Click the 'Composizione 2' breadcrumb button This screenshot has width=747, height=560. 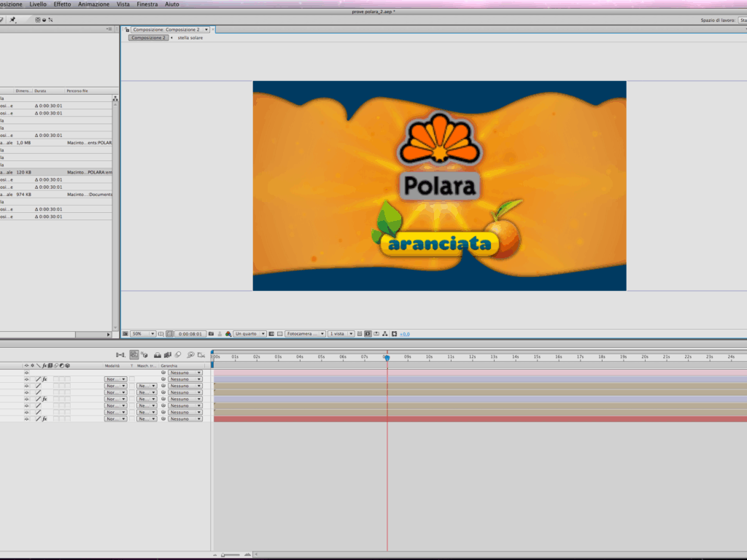coord(148,37)
